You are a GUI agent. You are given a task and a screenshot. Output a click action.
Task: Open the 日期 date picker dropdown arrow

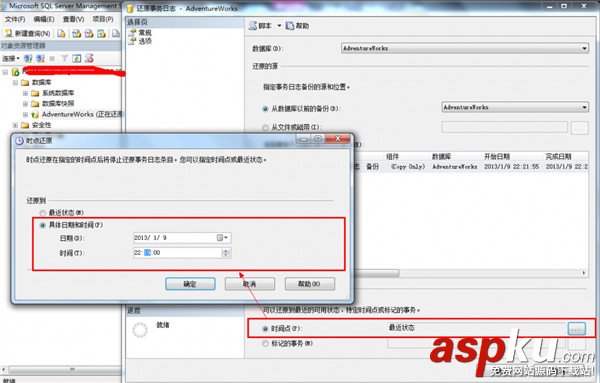click(226, 238)
